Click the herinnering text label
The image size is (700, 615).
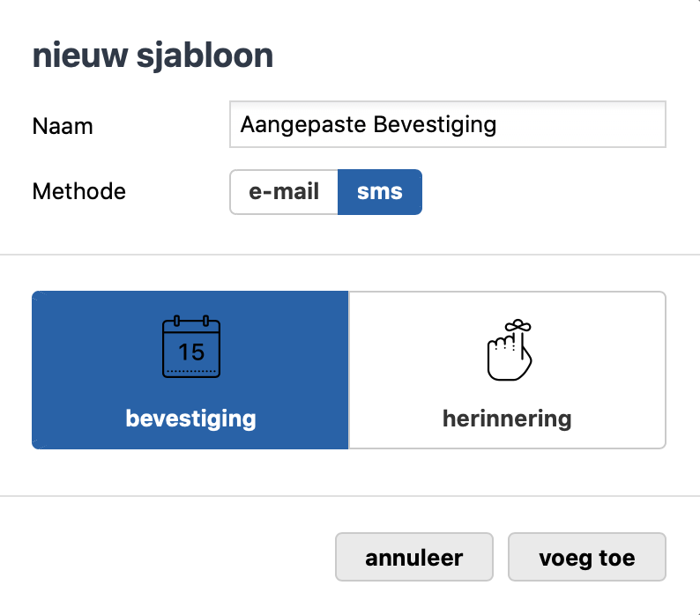507,419
